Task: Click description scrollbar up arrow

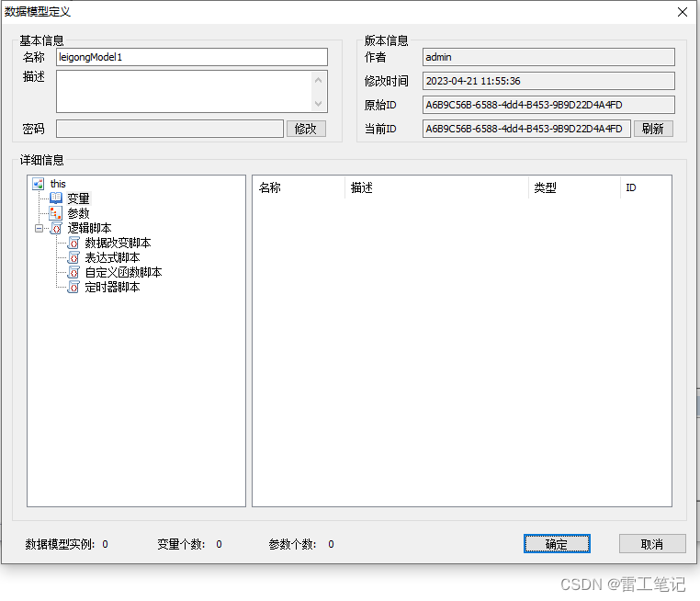Action: (x=318, y=80)
